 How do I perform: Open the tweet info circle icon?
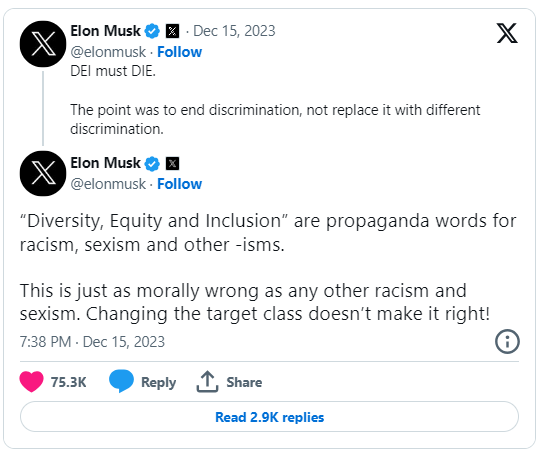click(x=507, y=341)
